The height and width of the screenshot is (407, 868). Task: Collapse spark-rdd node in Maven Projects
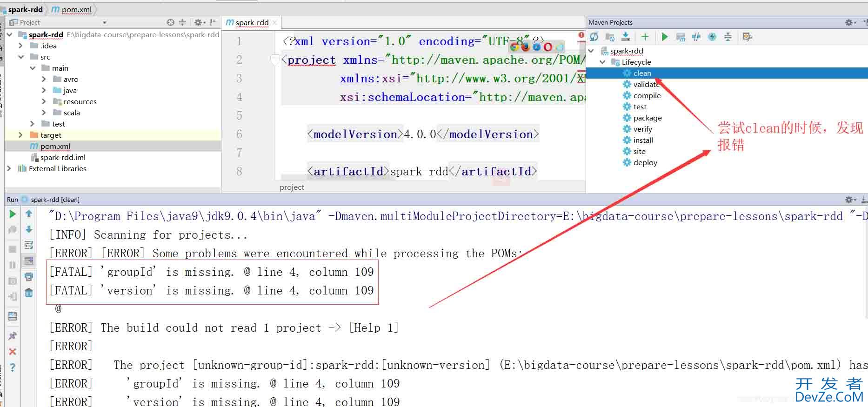click(591, 51)
